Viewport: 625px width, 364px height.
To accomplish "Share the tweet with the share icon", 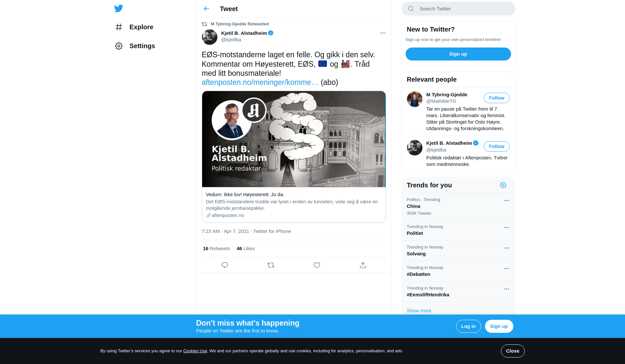I will (363, 265).
